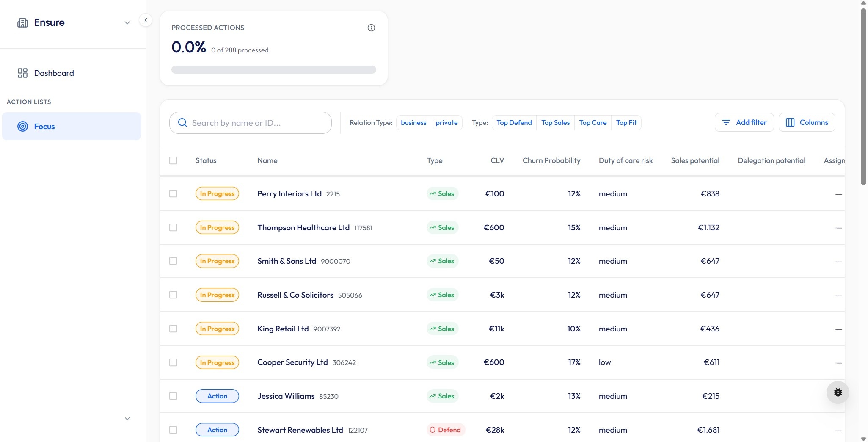Collapse the sidebar with the chevron button

146,20
